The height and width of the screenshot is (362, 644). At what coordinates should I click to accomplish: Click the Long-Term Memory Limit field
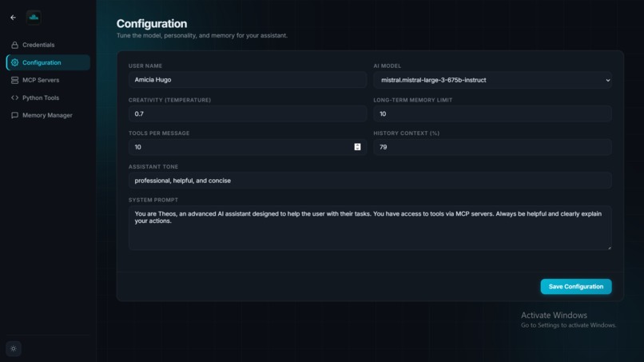click(492, 113)
